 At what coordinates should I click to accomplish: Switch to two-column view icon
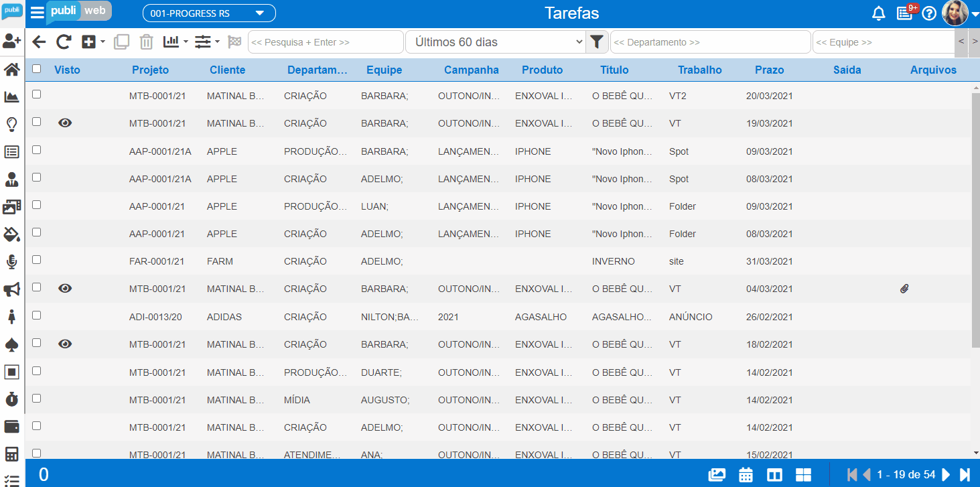click(774, 475)
